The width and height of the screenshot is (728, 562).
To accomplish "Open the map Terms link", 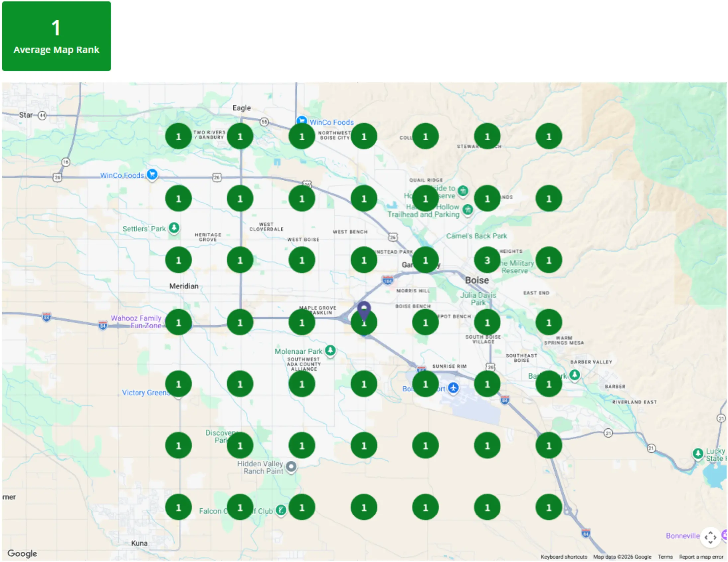I will tap(665, 556).
